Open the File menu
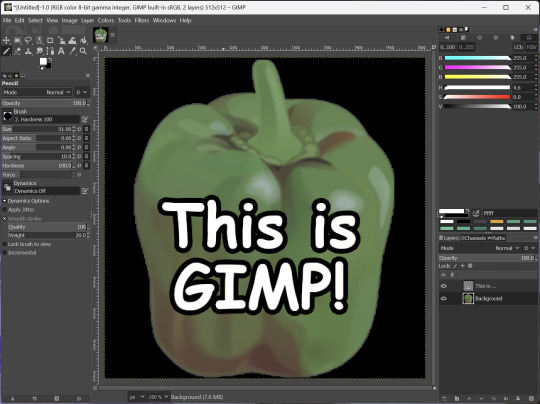 click(7, 20)
